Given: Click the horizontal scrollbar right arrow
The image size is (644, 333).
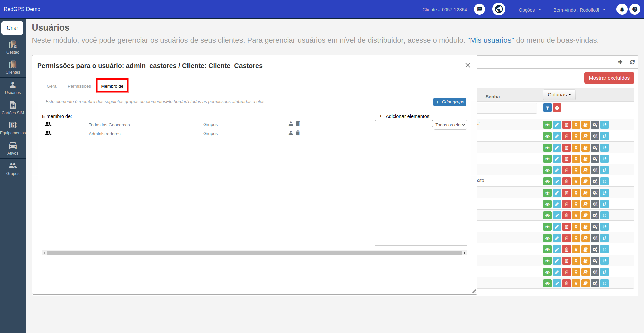Looking at the screenshot, I should click(465, 253).
